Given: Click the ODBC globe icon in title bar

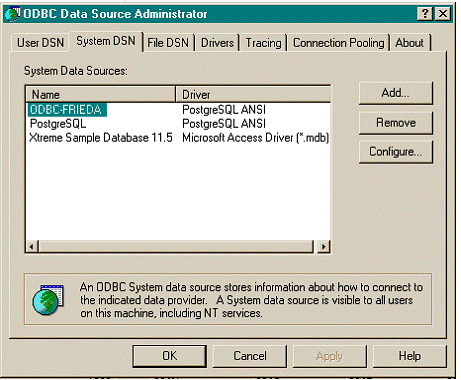Looking at the screenshot, I should pos(13,14).
